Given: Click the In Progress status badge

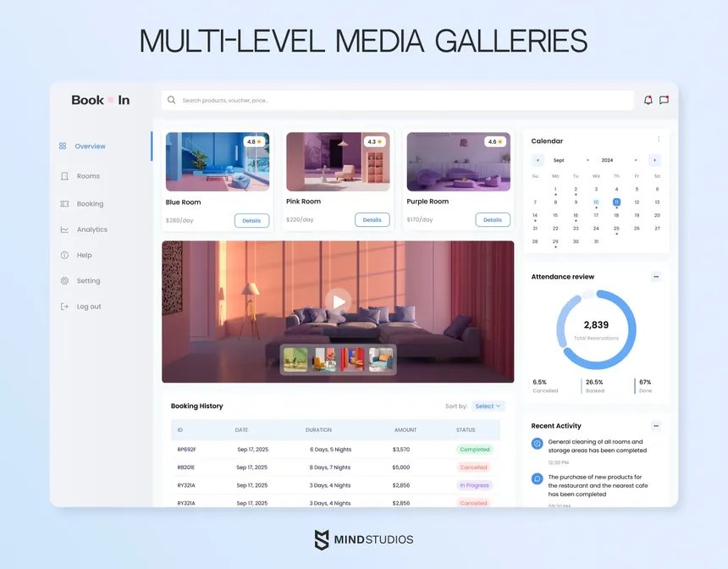Looking at the screenshot, I should (475, 485).
